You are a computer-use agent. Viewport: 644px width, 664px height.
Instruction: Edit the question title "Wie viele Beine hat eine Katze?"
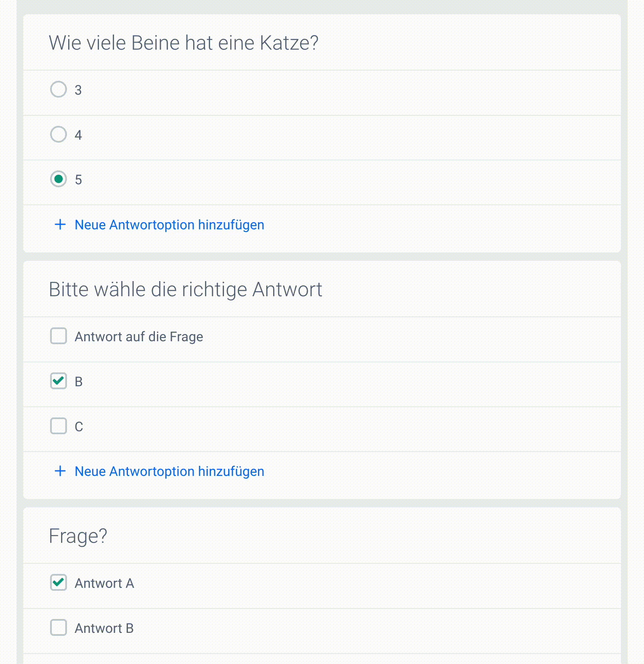[x=184, y=43]
